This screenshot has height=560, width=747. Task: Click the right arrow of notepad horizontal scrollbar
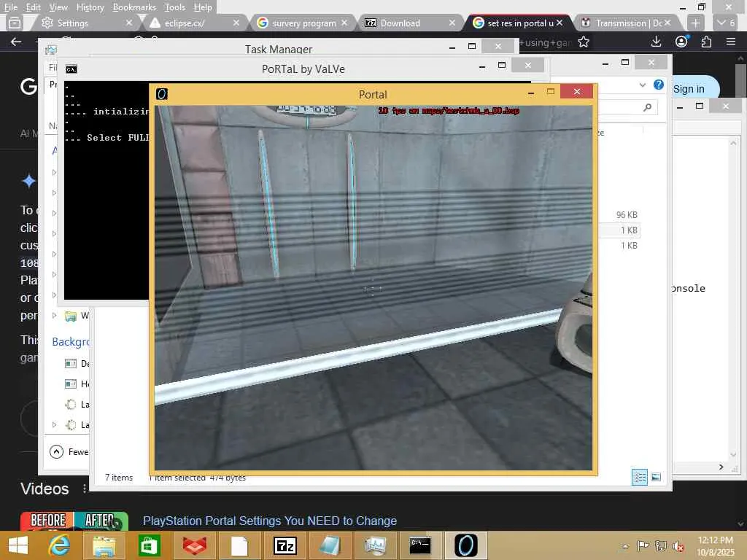[721, 467]
